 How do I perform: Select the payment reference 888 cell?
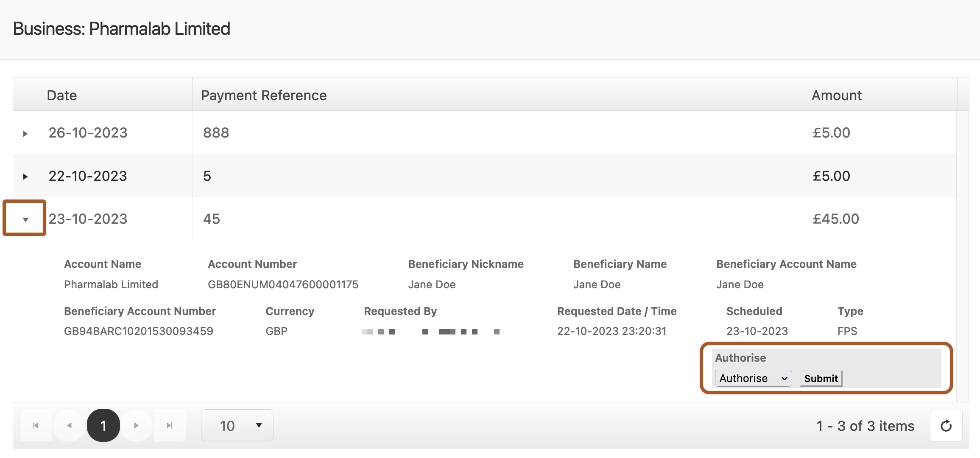click(216, 133)
